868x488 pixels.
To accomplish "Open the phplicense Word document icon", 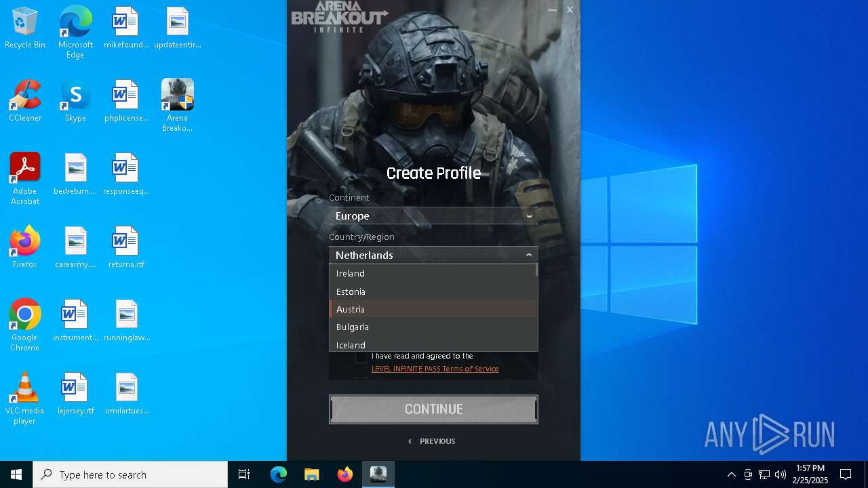I will (126, 101).
